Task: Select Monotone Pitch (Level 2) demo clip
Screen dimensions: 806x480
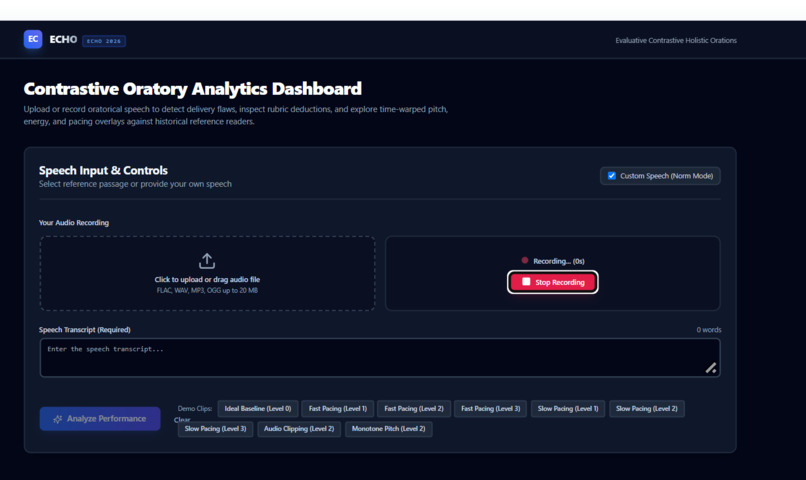Action: click(389, 429)
